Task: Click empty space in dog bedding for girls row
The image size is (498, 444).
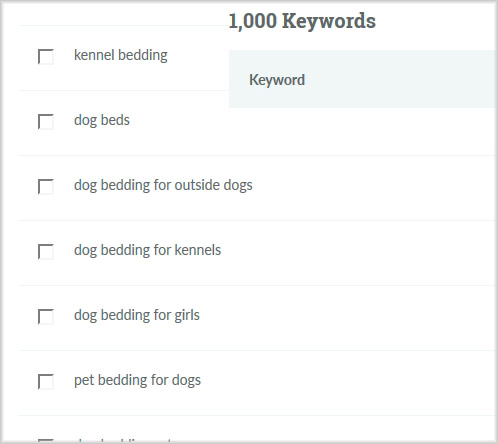Action: coord(347,318)
